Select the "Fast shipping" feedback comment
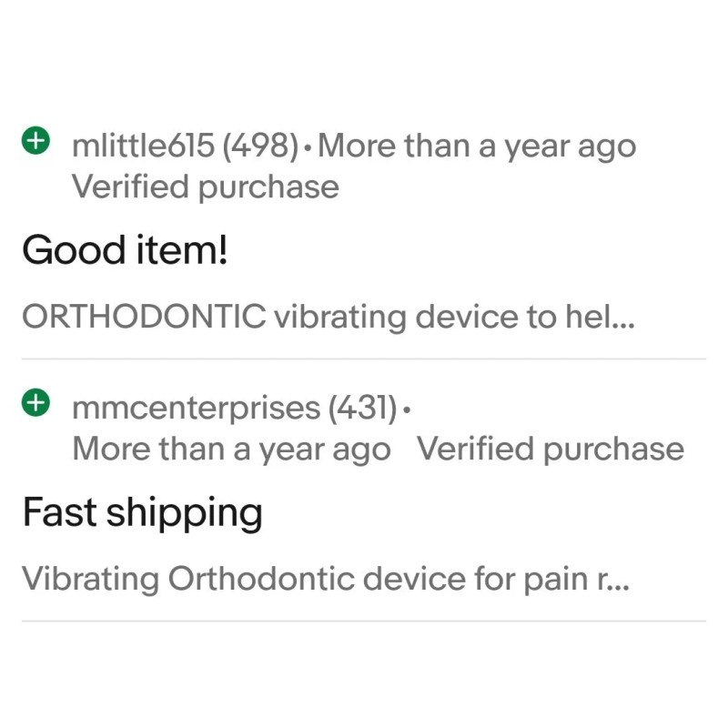728x728 pixels. coord(142,512)
